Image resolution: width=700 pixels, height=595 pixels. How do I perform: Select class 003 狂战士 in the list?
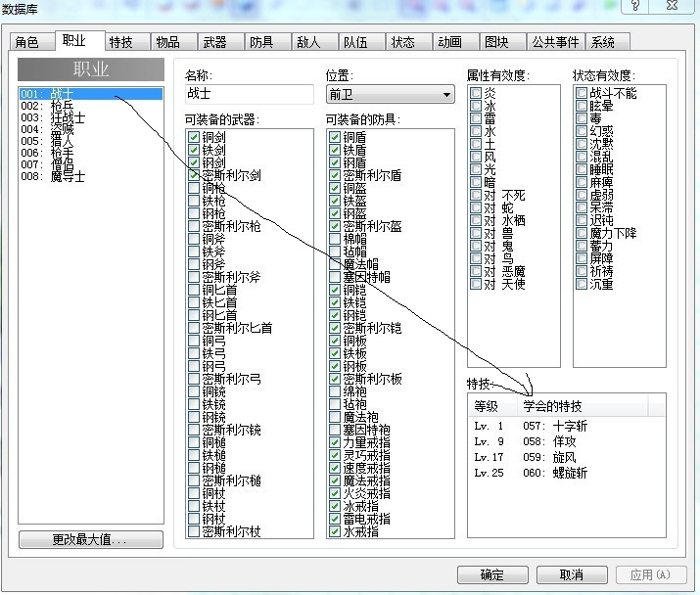click(91, 117)
